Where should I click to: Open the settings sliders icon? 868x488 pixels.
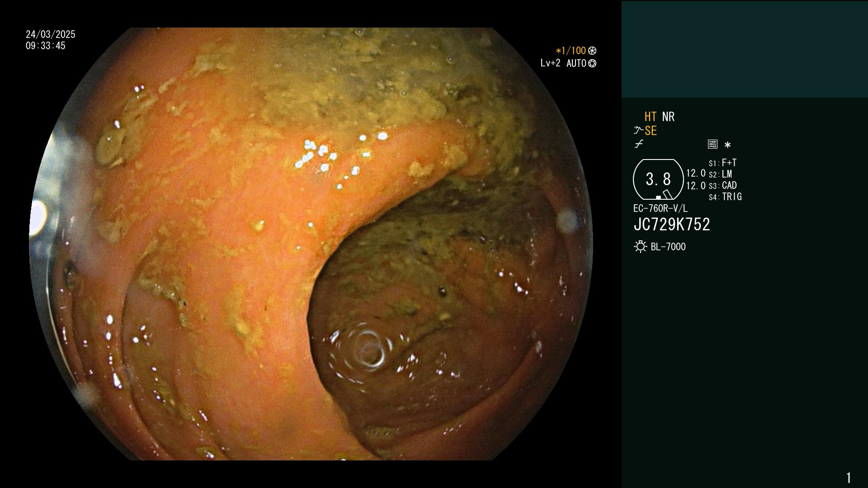[712, 144]
